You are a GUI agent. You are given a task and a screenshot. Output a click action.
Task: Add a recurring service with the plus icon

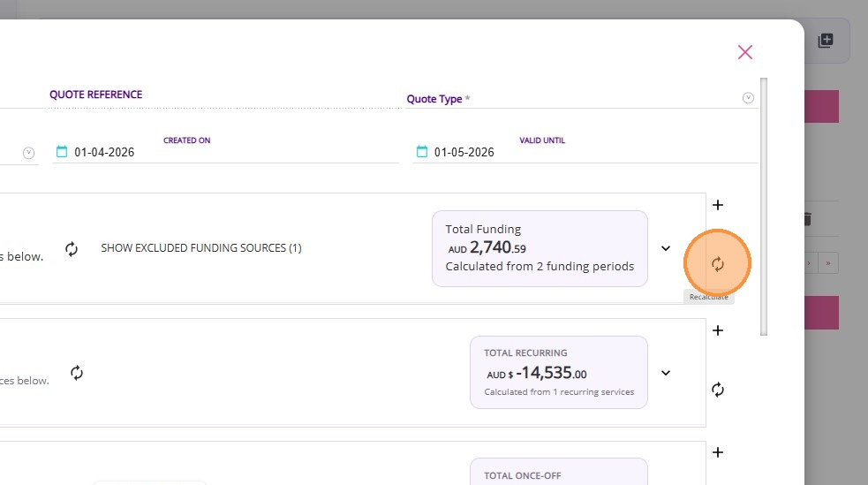point(718,330)
